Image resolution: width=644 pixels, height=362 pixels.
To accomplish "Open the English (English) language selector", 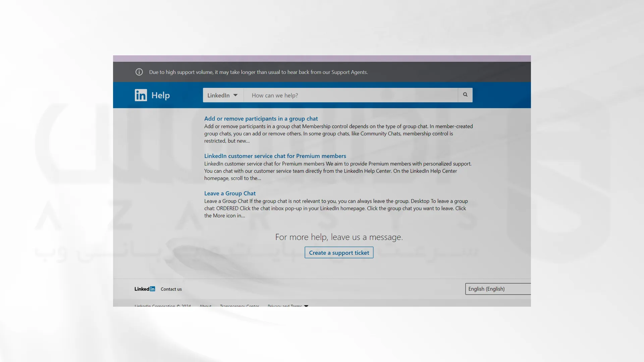I will [498, 289].
